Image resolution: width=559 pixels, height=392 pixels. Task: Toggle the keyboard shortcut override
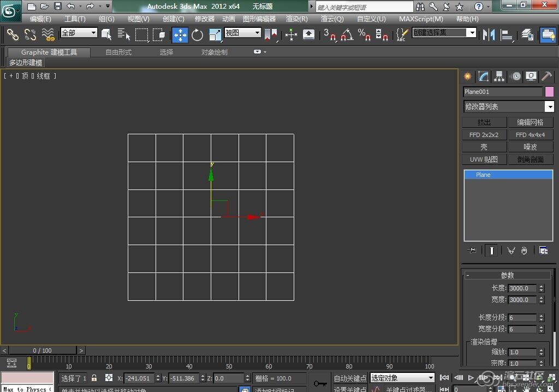308,34
